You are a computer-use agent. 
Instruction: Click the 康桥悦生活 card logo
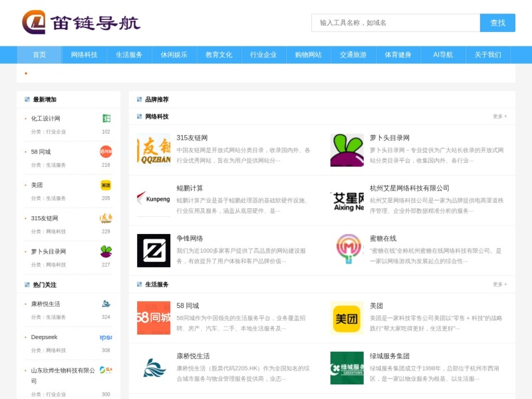click(154, 368)
